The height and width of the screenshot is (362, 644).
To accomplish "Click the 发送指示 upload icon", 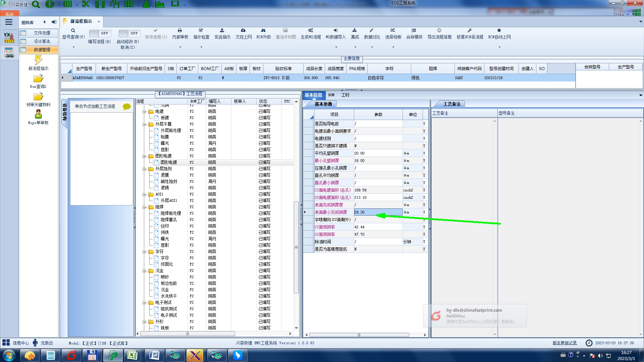I will click(222, 31).
